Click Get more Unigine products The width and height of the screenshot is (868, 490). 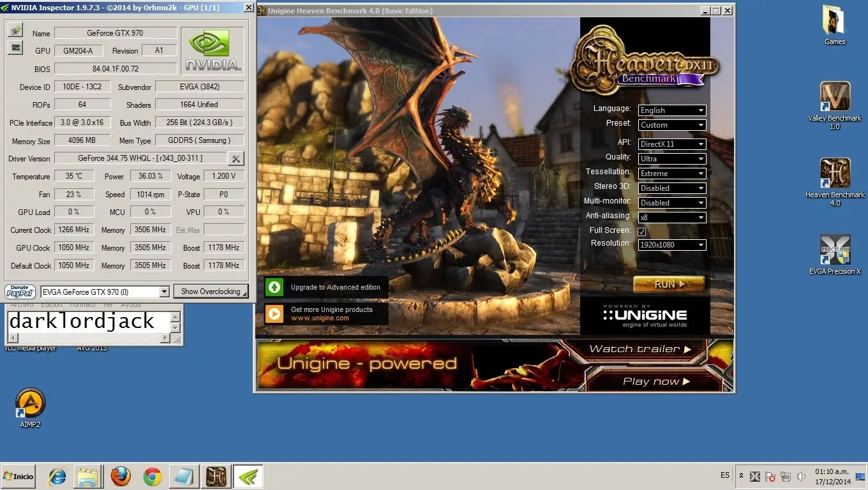(331, 309)
